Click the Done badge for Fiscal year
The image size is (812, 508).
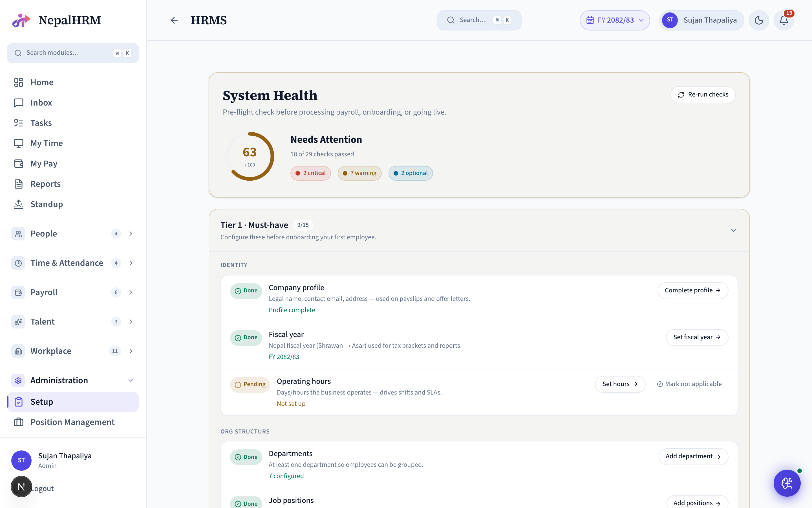tap(246, 338)
